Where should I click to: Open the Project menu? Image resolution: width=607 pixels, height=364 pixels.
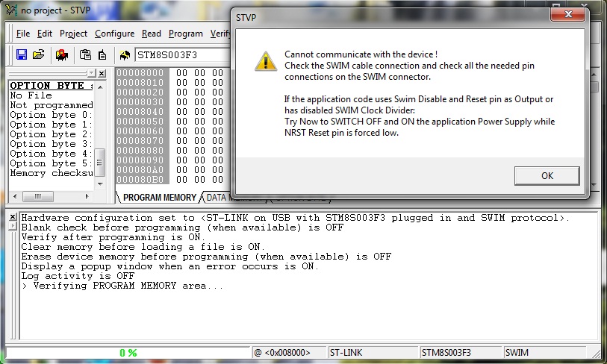click(x=74, y=34)
